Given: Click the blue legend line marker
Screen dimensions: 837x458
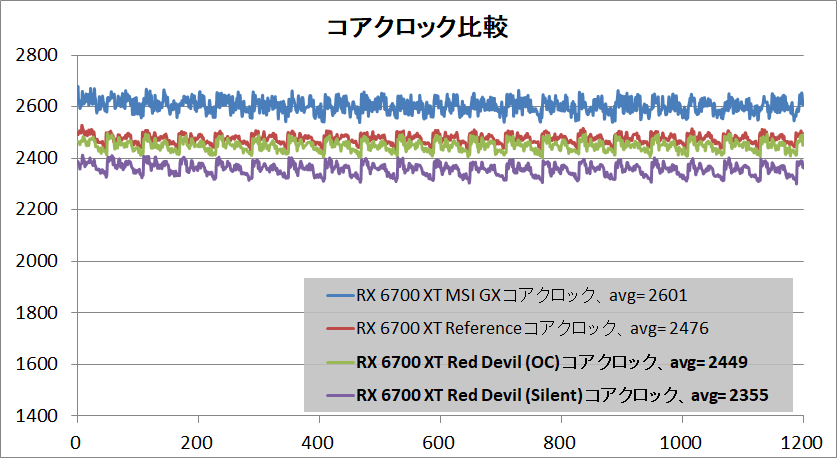Looking at the screenshot, I should tap(341, 295).
